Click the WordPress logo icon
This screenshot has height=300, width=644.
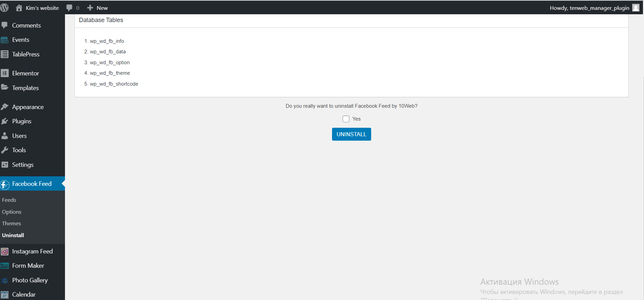coord(4,8)
